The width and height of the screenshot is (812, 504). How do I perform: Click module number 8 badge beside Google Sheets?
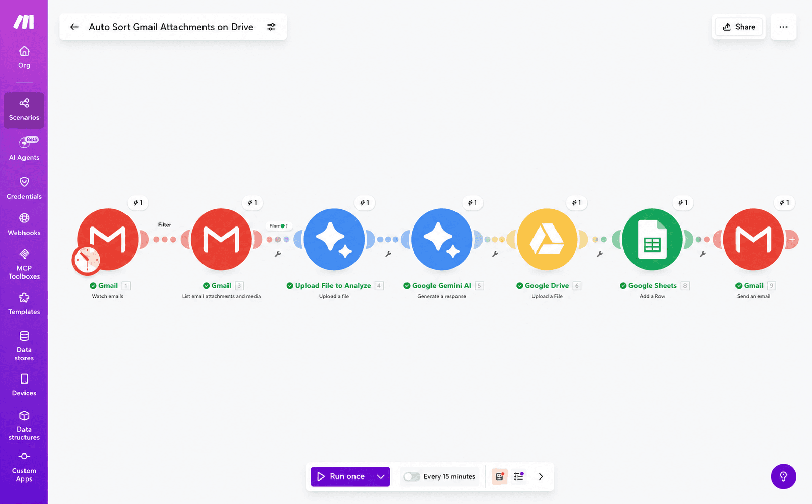click(685, 286)
